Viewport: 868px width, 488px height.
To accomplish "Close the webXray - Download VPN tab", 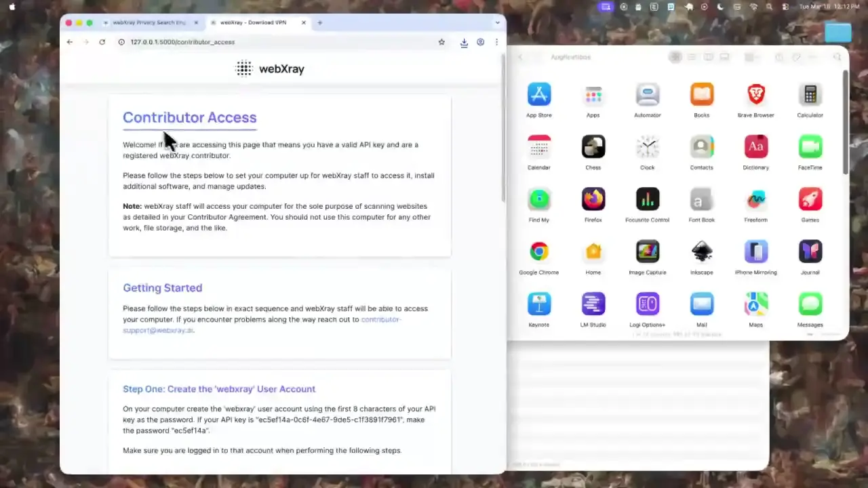I will pyautogui.click(x=304, y=22).
